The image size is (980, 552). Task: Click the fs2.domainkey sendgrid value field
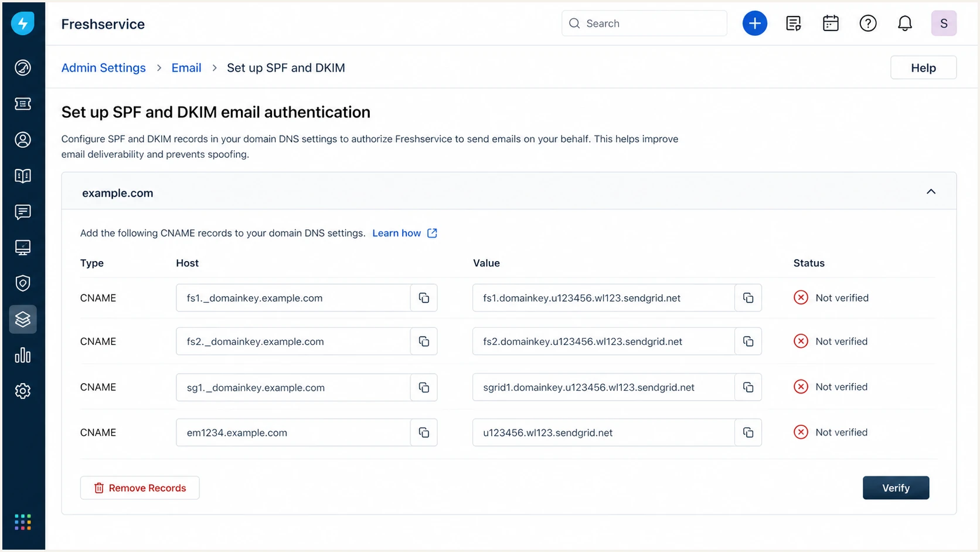pyautogui.click(x=604, y=341)
